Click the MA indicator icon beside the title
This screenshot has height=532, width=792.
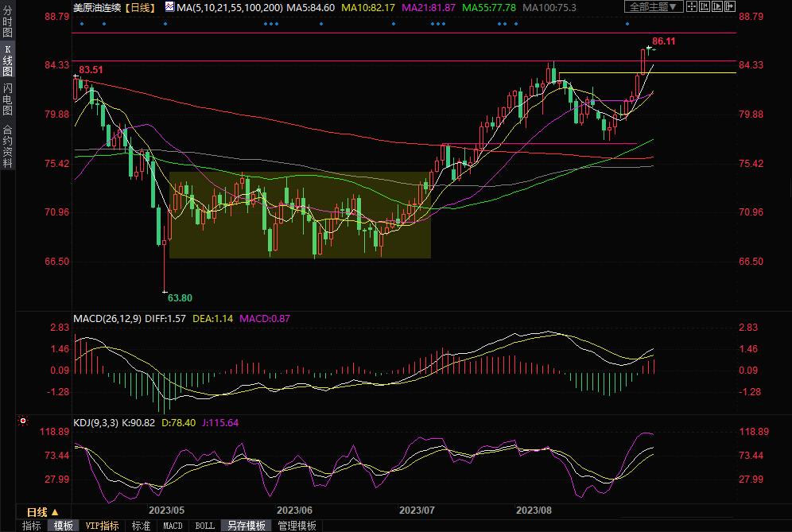coord(171,7)
